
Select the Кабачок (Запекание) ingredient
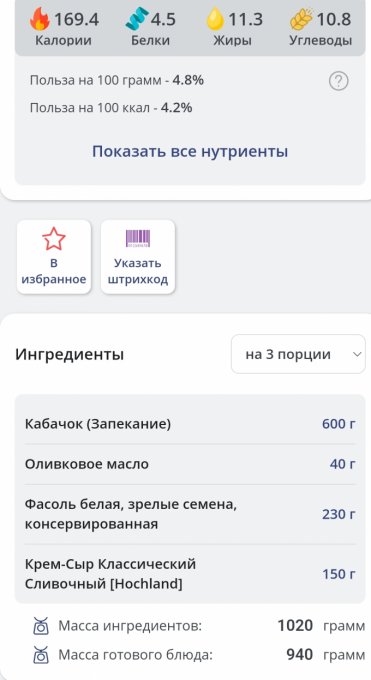click(190, 424)
